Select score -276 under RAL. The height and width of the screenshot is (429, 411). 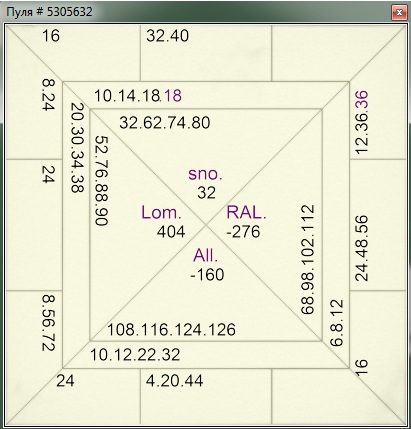243,232
